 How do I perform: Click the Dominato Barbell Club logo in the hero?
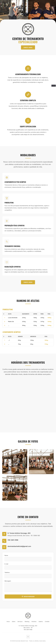coord(28,29)
